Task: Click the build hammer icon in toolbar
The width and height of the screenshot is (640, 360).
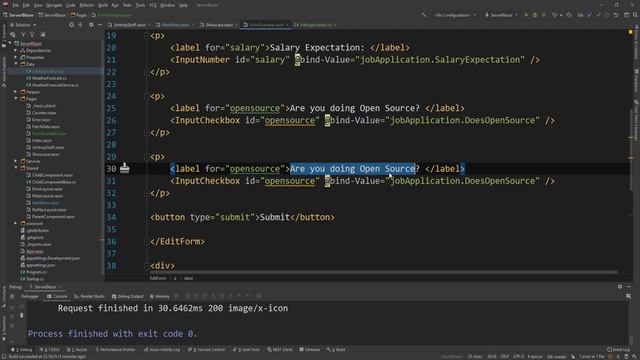Action: [x=424, y=15]
